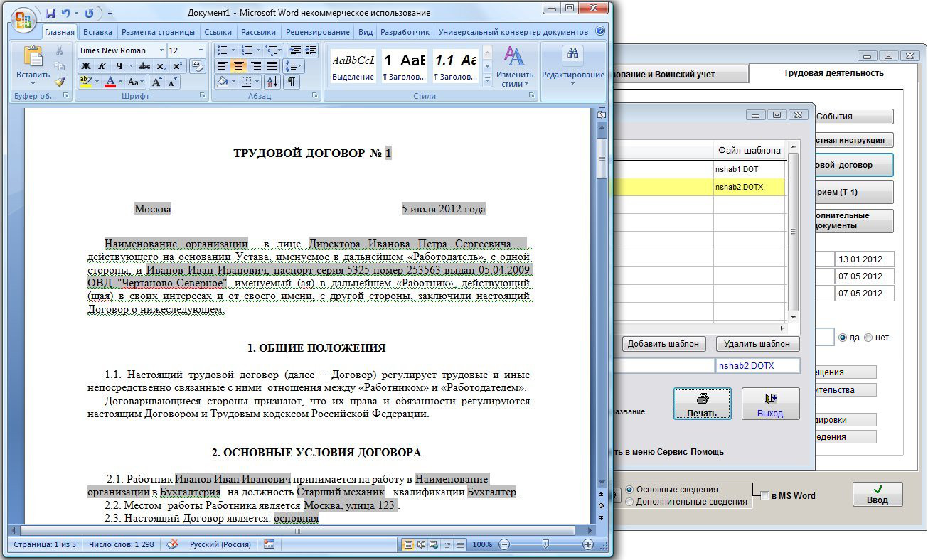Image resolution: width=928 pixels, height=560 pixels.
Task: Select 'Дополнительные сведения' radio option
Action: [x=629, y=502]
